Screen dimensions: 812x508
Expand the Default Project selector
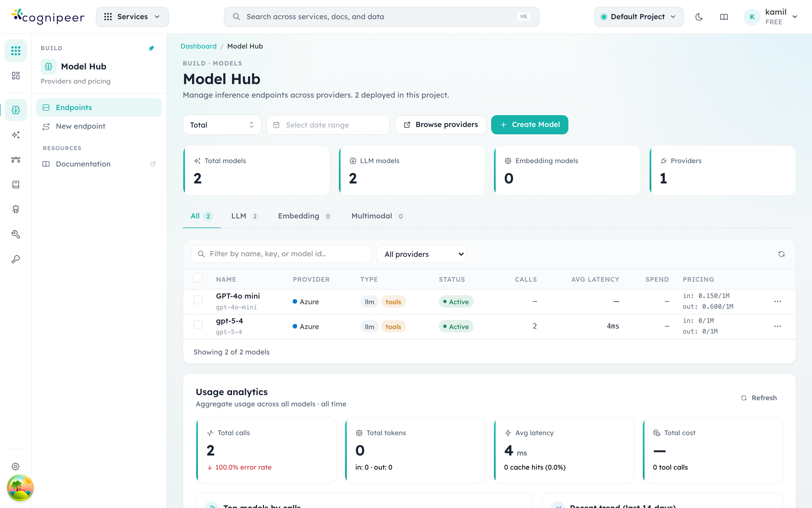point(639,17)
